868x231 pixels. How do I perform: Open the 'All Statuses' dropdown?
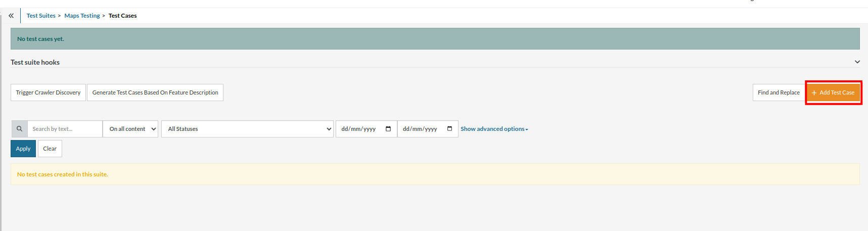click(247, 129)
